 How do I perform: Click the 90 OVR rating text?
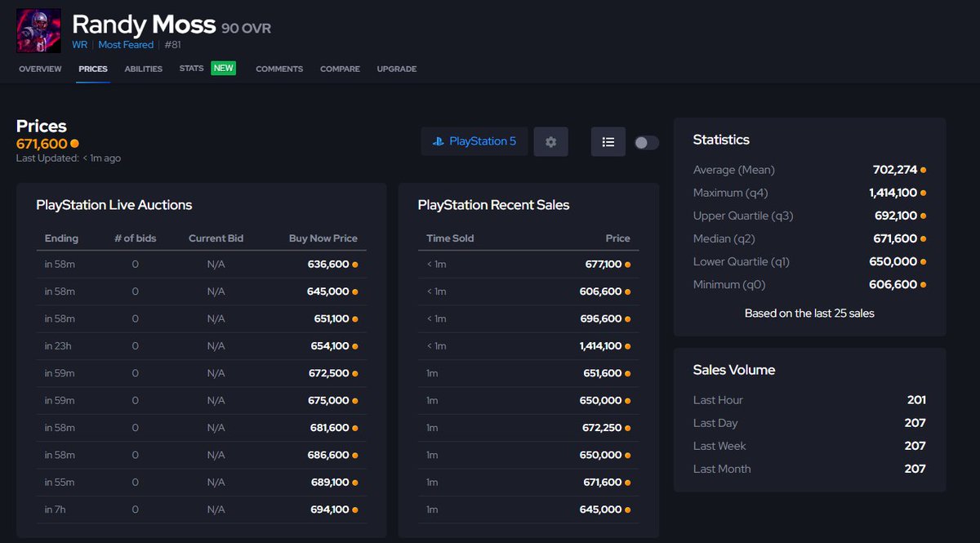click(246, 29)
